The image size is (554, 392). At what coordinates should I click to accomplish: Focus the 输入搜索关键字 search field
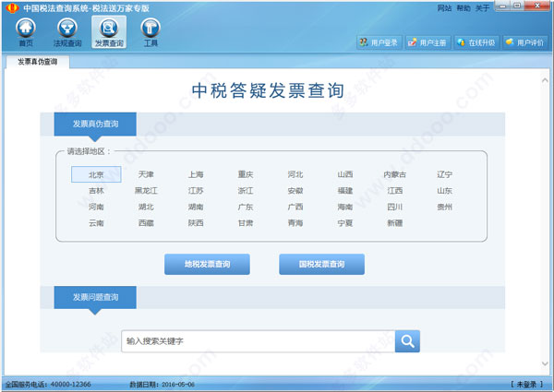coord(259,341)
